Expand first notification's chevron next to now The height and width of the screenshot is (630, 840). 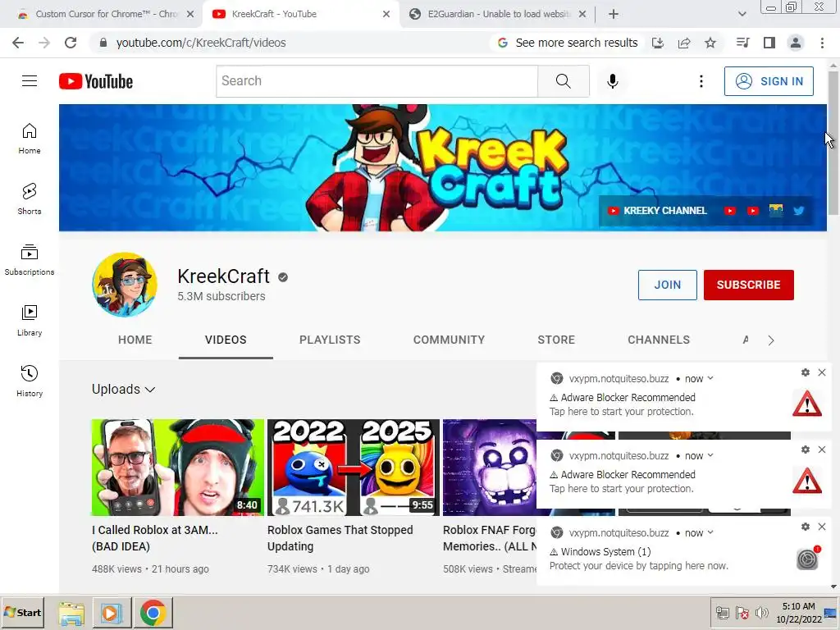tap(710, 378)
